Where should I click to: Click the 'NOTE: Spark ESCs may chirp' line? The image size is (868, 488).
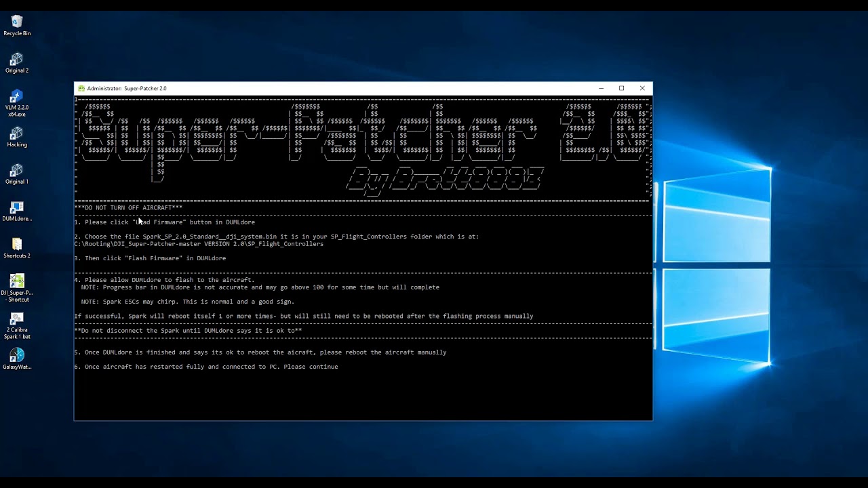pyautogui.click(x=188, y=302)
